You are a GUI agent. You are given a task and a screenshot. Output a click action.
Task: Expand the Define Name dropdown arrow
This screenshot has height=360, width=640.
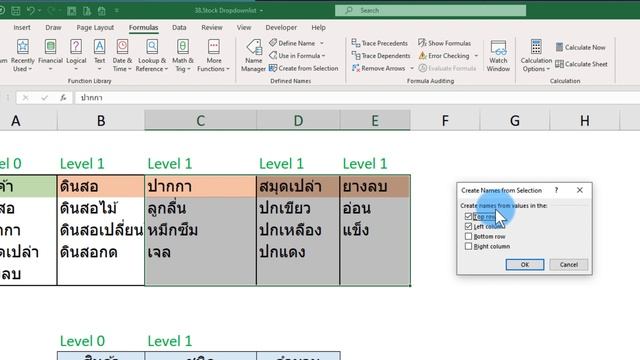pyautogui.click(x=322, y=43)
